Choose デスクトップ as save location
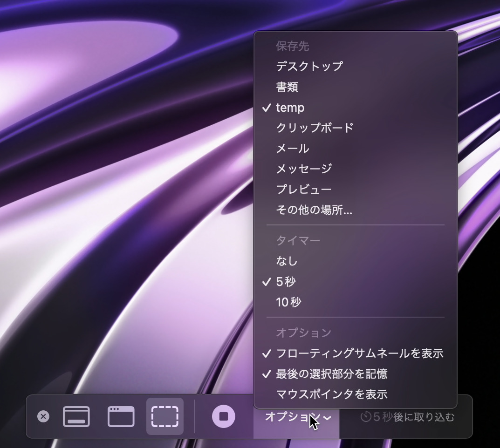 [x=309, y=66]
